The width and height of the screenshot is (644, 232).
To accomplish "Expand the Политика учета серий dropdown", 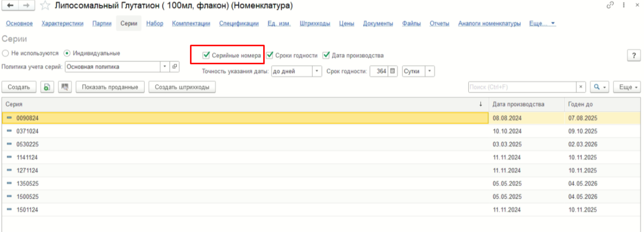I will [165, 66].
